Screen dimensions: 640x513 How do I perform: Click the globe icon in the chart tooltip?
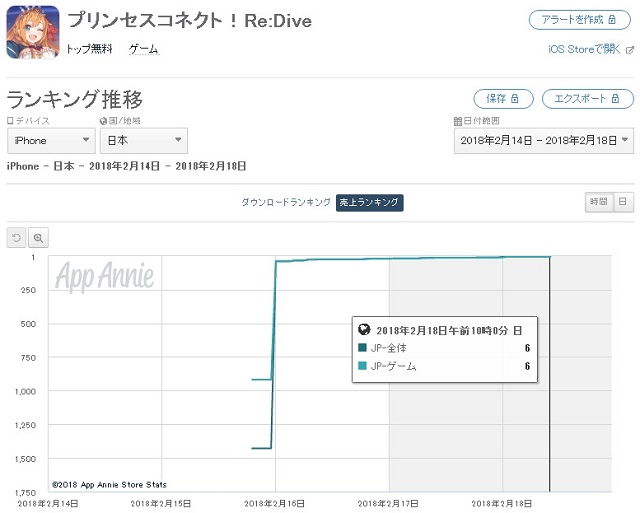pyautogui.click(x=363, y=329)
